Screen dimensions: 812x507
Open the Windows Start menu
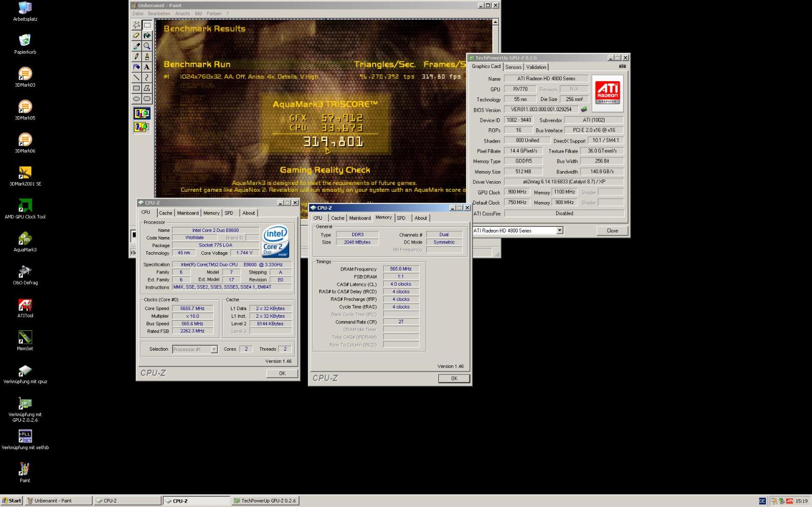point(12,500)
